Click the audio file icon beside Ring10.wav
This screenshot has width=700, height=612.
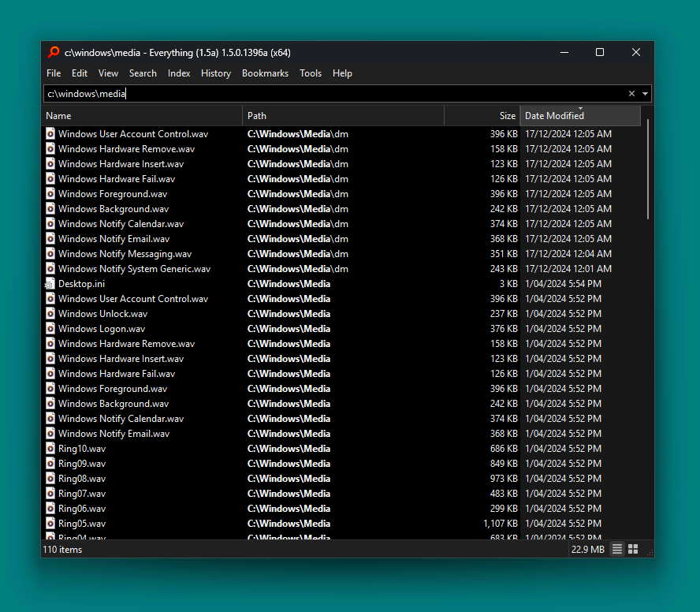coord(50,448)
